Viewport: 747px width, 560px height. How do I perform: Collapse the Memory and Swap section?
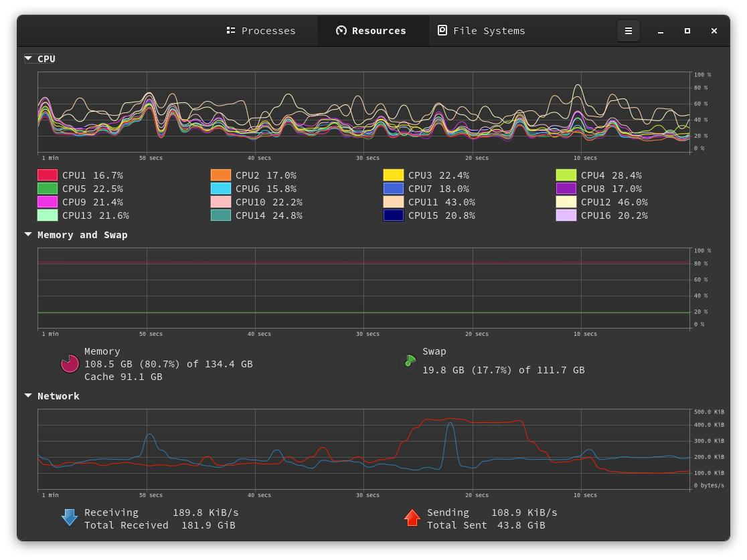tap(28, 235)
